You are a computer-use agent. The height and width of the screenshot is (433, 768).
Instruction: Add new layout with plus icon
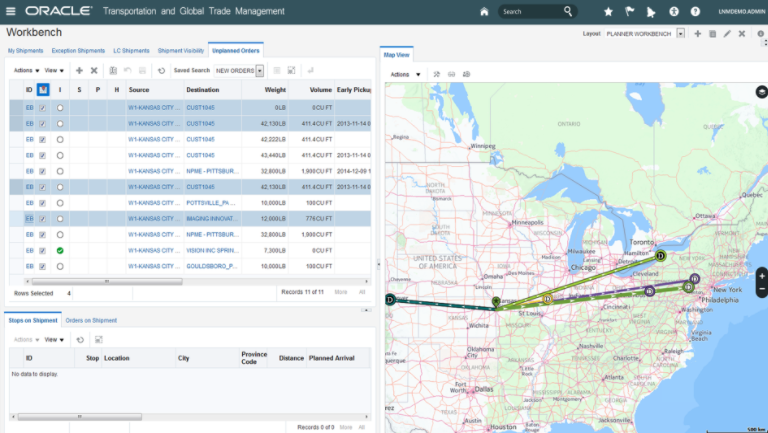697,33
